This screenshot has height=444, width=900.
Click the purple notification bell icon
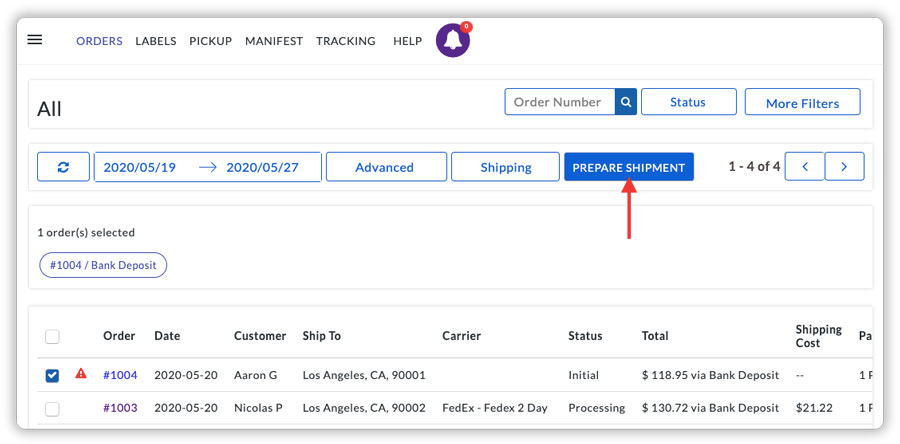[453, 41]
